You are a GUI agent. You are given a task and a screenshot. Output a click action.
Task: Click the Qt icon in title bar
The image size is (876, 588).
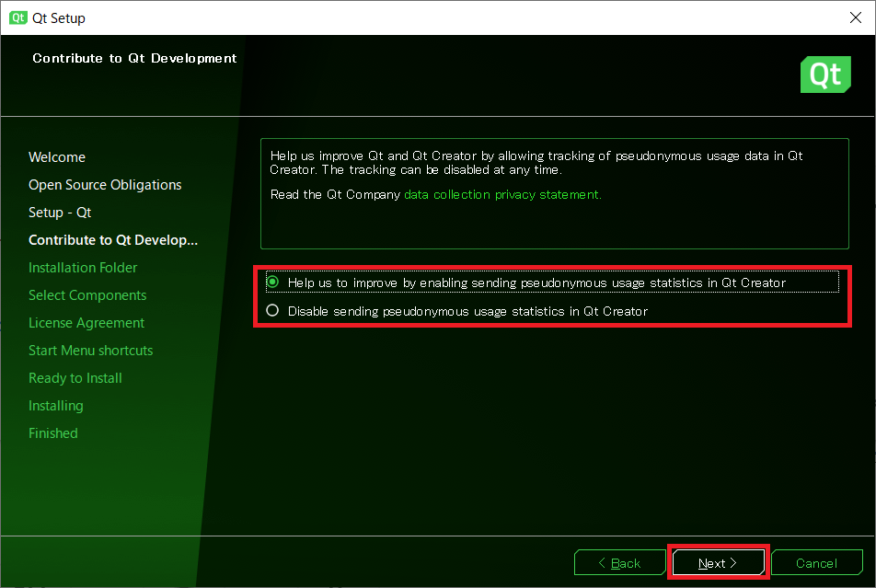(x=17, y=17)
